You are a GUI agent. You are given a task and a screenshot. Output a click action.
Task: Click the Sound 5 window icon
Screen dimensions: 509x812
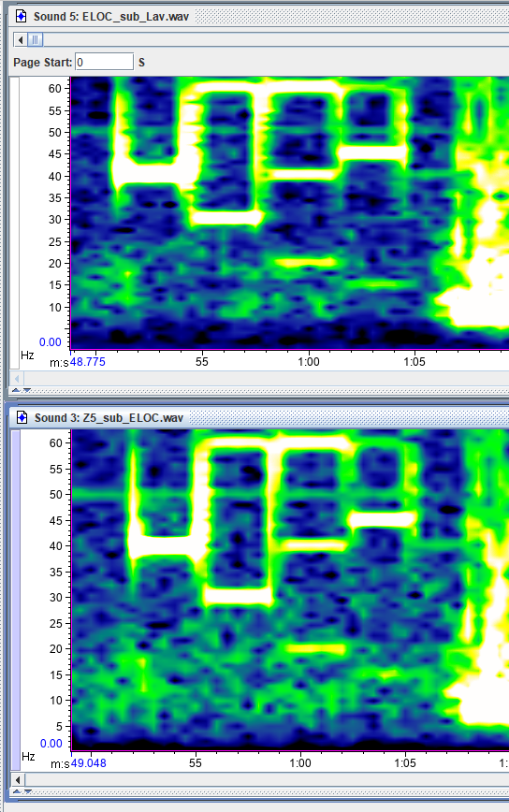pos(21,17)
